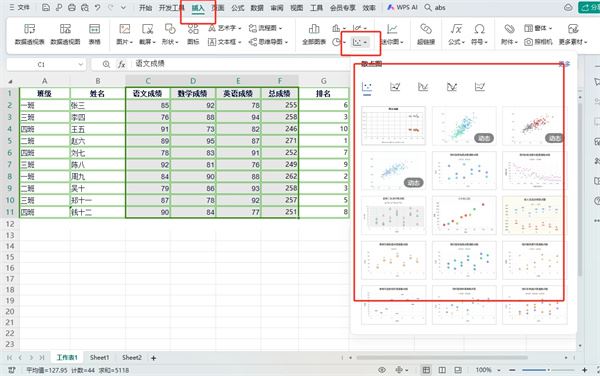
Task: Click the Print icon in quick access bar
Action: (72, 7)
